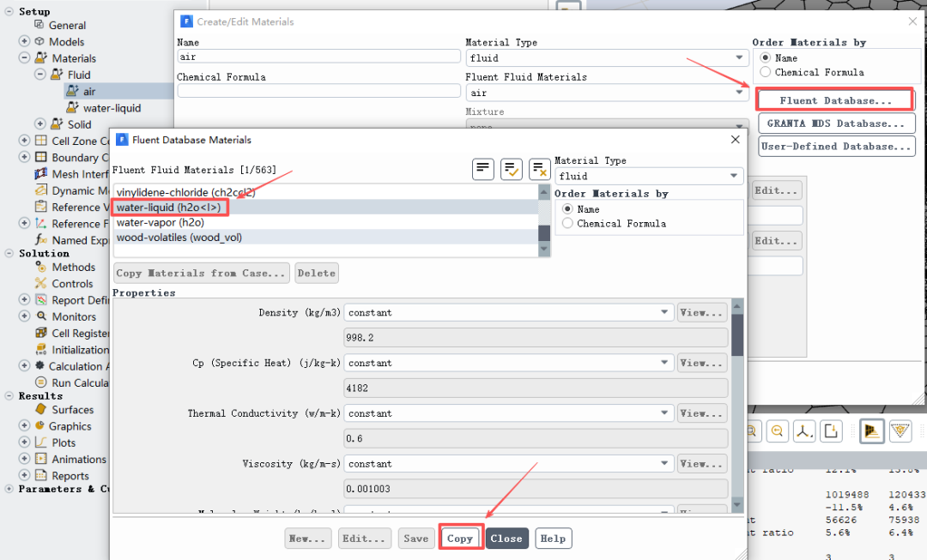
Task: Click the Density value field 998.2
Action: click(536, 338)
